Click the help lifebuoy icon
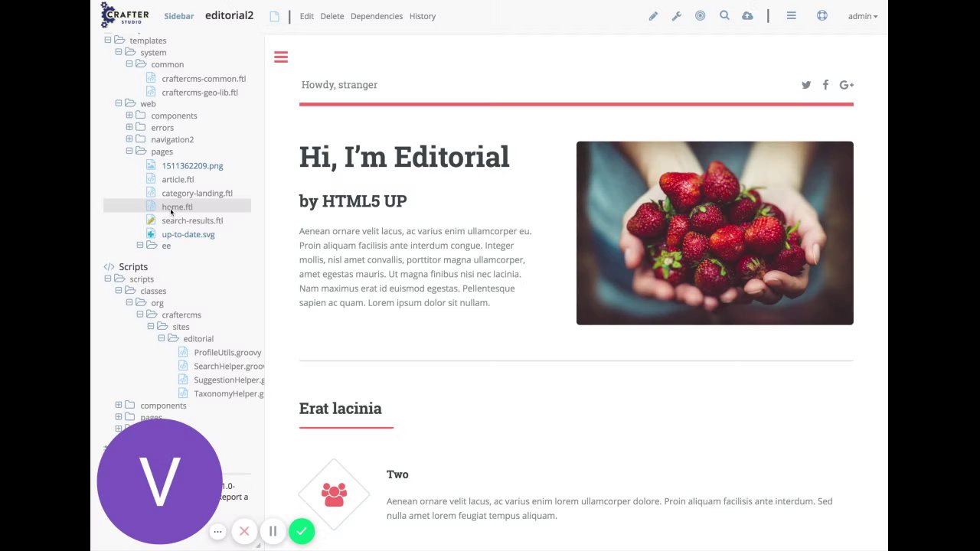 coord(822,15)
